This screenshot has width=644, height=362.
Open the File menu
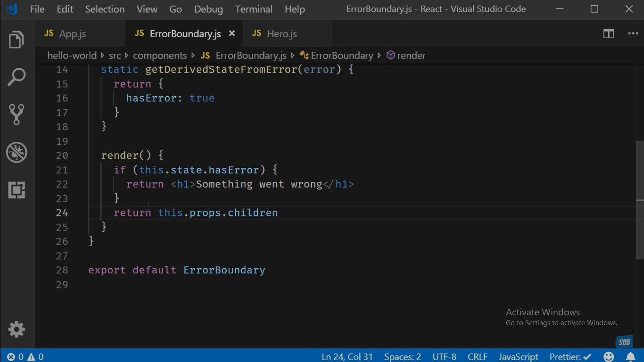pos(37,9)
